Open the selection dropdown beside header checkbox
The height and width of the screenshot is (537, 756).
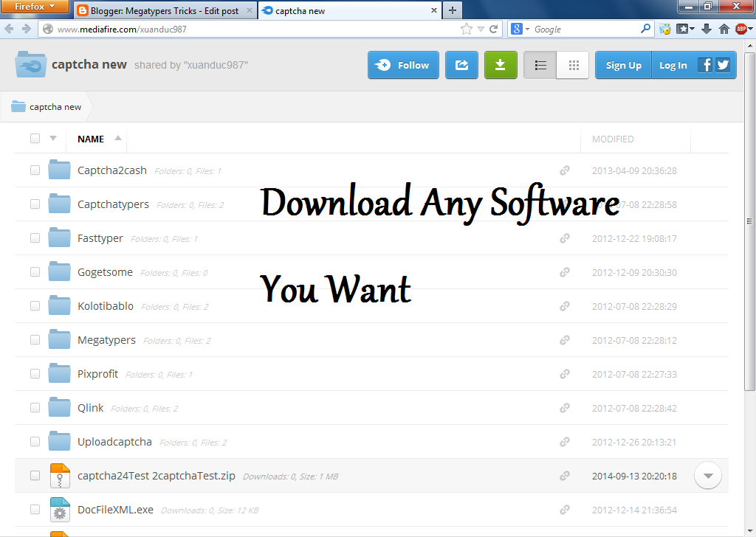click(x=52, y=139)
